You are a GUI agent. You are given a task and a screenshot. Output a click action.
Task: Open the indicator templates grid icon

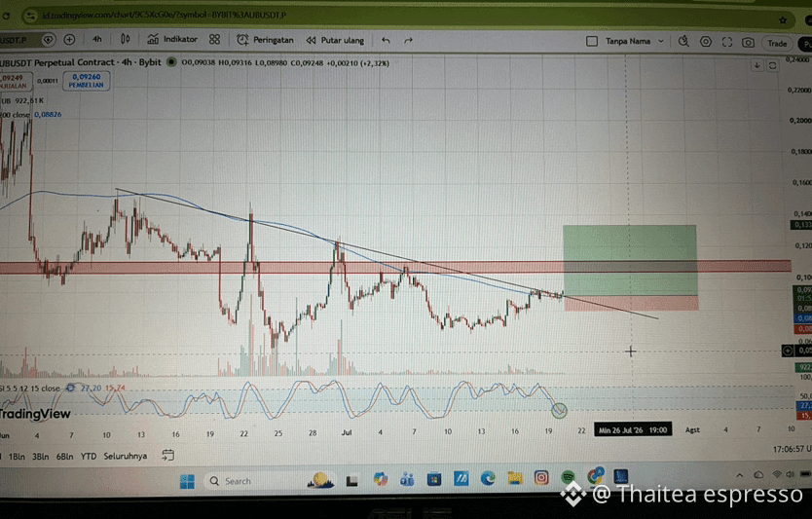point(214,39)
